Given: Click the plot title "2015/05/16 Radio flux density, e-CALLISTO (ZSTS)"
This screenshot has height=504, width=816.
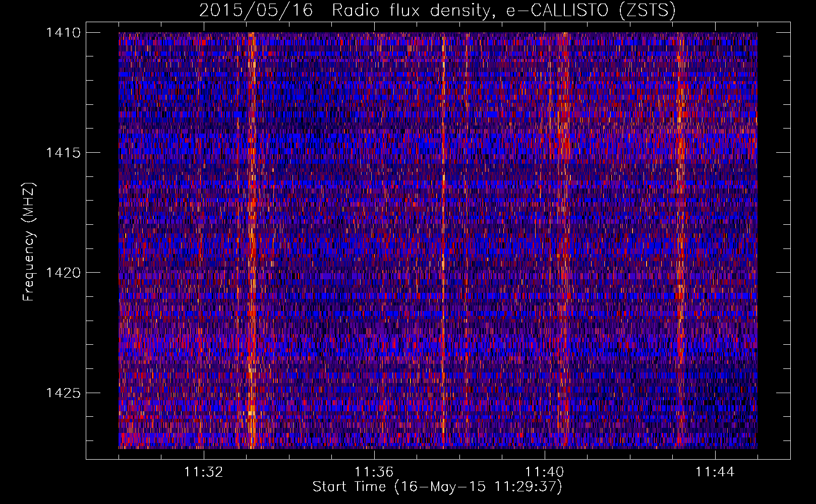Looking at the screenshot, I should click(x=437, y=10).
